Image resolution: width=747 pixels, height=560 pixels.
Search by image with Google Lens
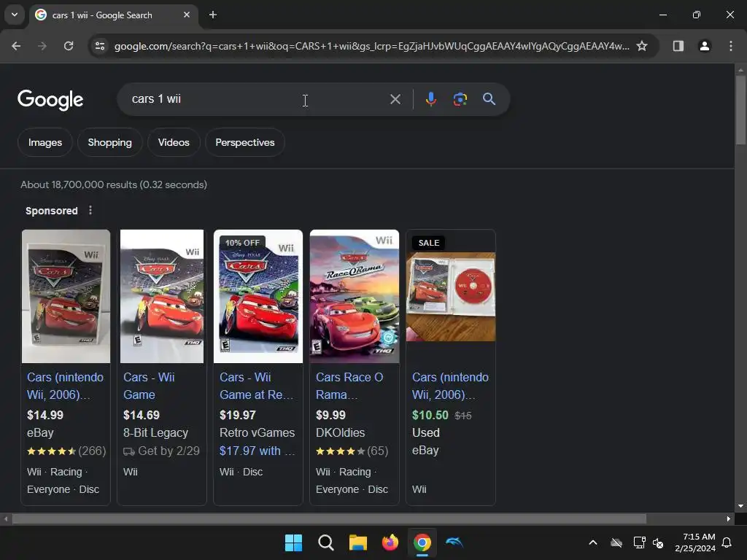tap(460, 99)
